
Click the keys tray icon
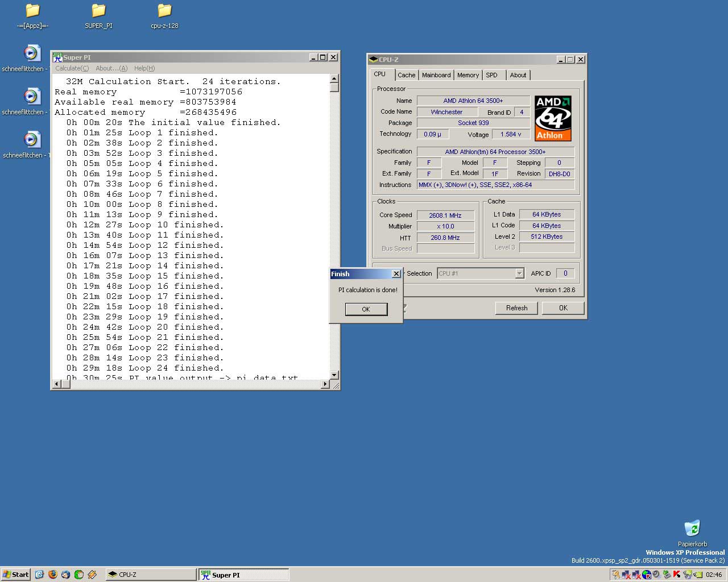click(x=616, y=575)
